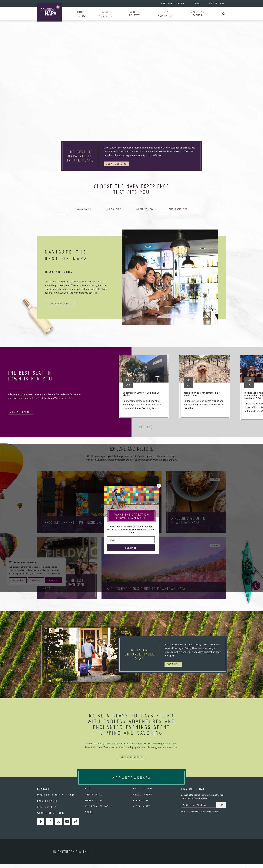
Task: Open footer Things To Do link
Action: [94, 795]
